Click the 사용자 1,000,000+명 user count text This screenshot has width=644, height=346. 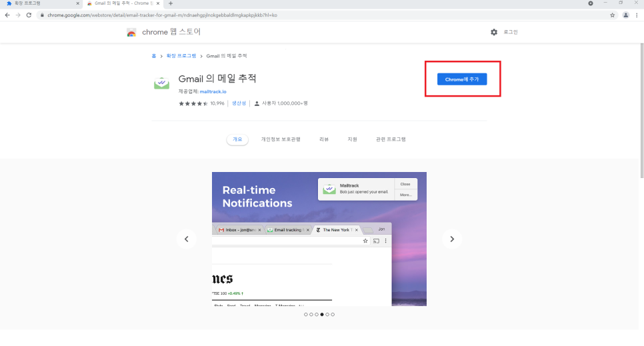click(285, 103)
